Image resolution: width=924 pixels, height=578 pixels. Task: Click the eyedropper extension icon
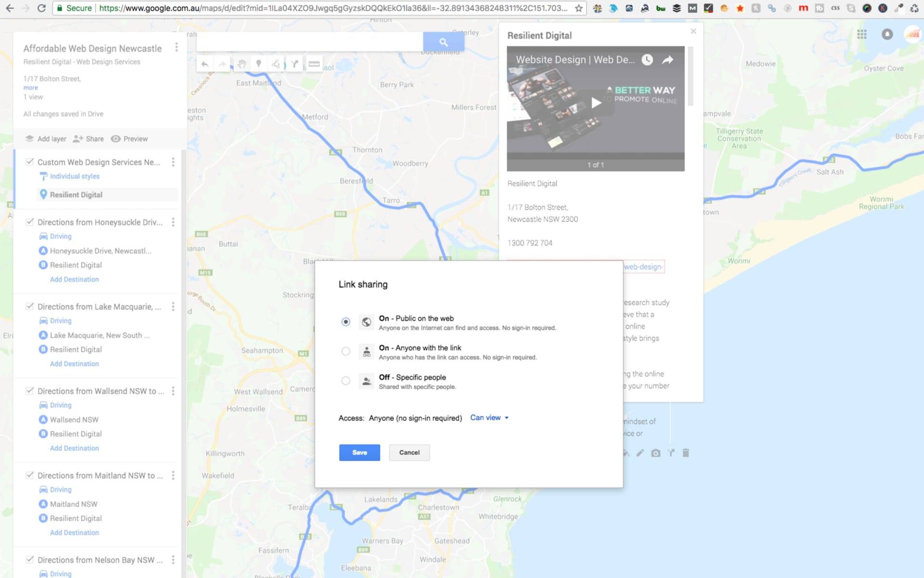coord(898,8)
